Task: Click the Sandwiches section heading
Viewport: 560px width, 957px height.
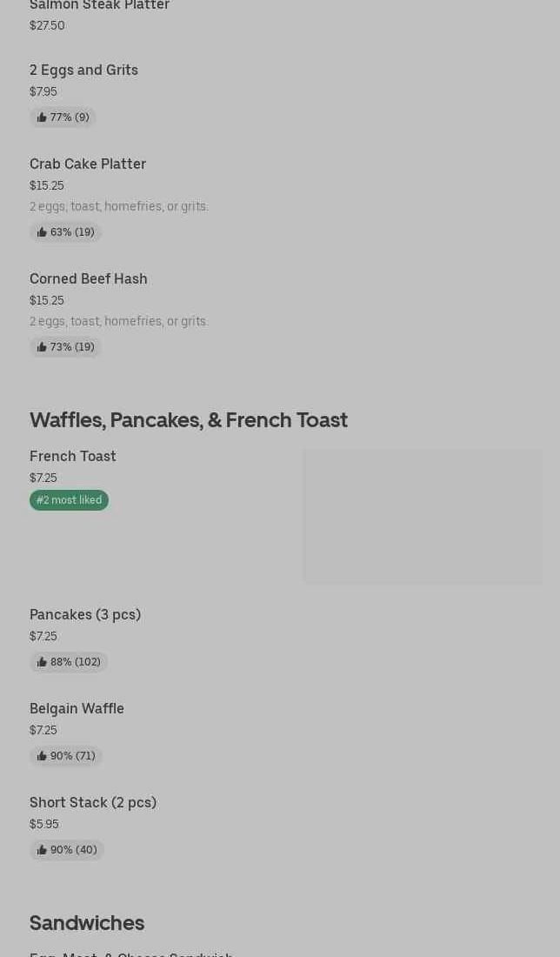Action: [x=87, y=922]
